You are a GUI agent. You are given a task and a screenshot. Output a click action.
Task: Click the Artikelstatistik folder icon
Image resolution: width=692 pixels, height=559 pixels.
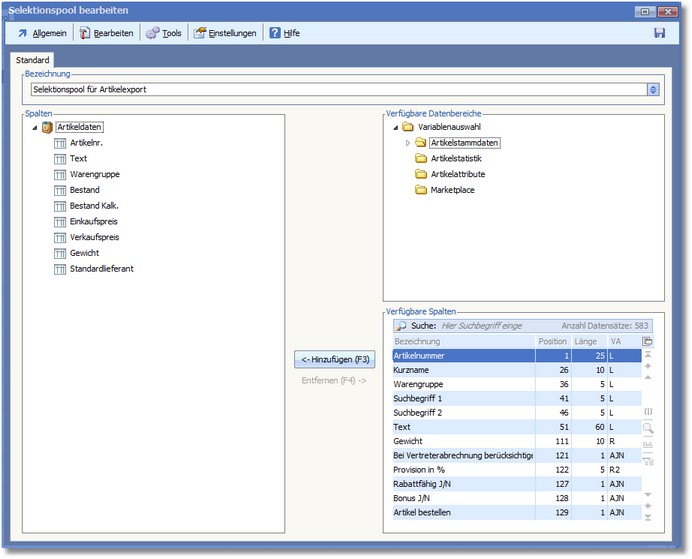coord(421,159)
